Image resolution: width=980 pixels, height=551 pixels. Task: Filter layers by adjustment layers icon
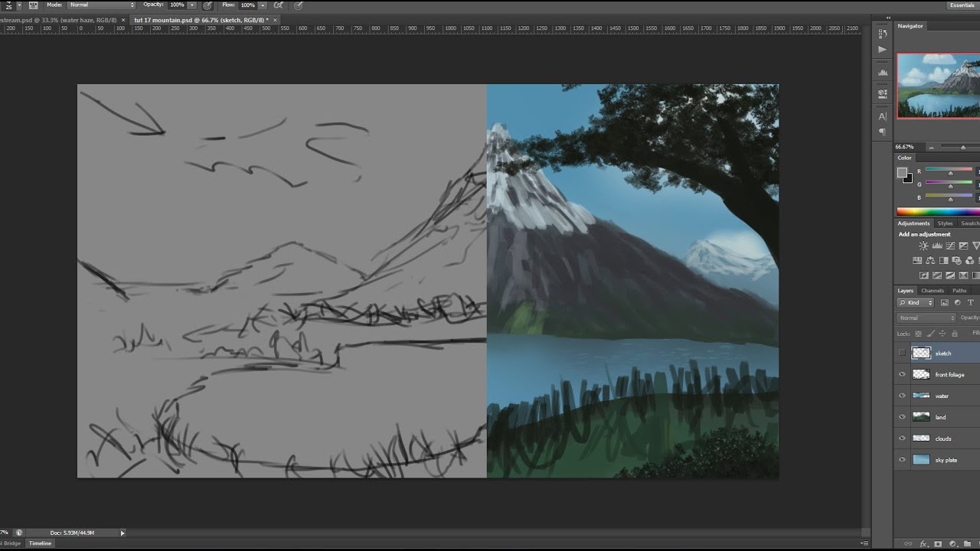[957, 302]
